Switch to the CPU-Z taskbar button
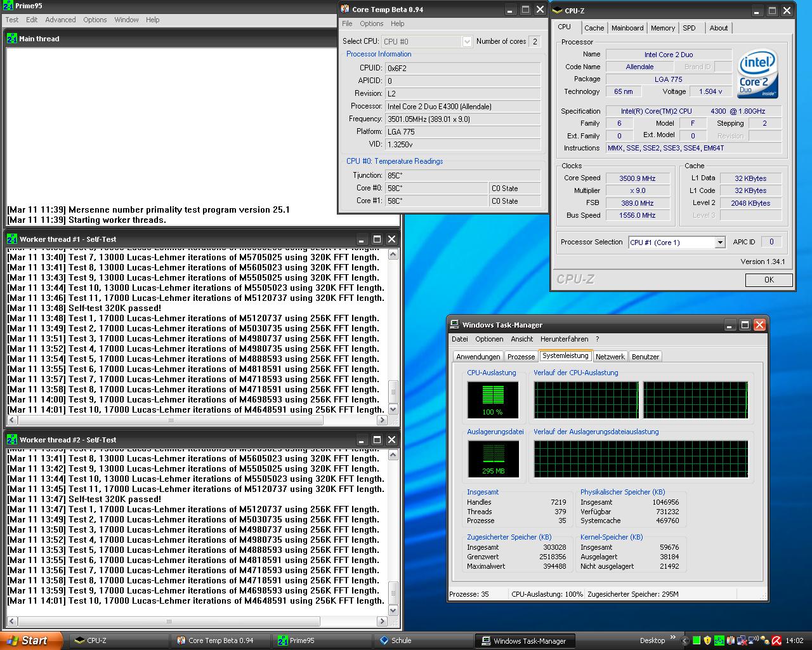 (x=119, y=640)
